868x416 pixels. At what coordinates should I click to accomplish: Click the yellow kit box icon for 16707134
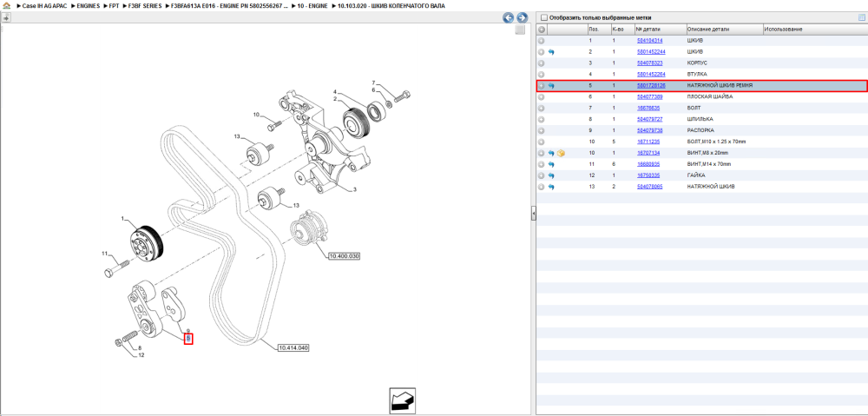coord(561,153)
